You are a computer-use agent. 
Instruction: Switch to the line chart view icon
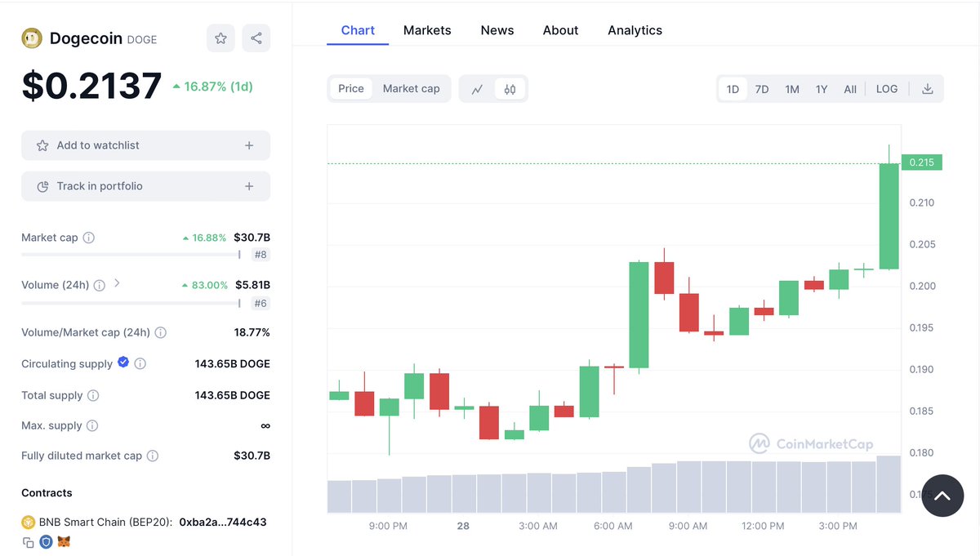coord(478,89)
